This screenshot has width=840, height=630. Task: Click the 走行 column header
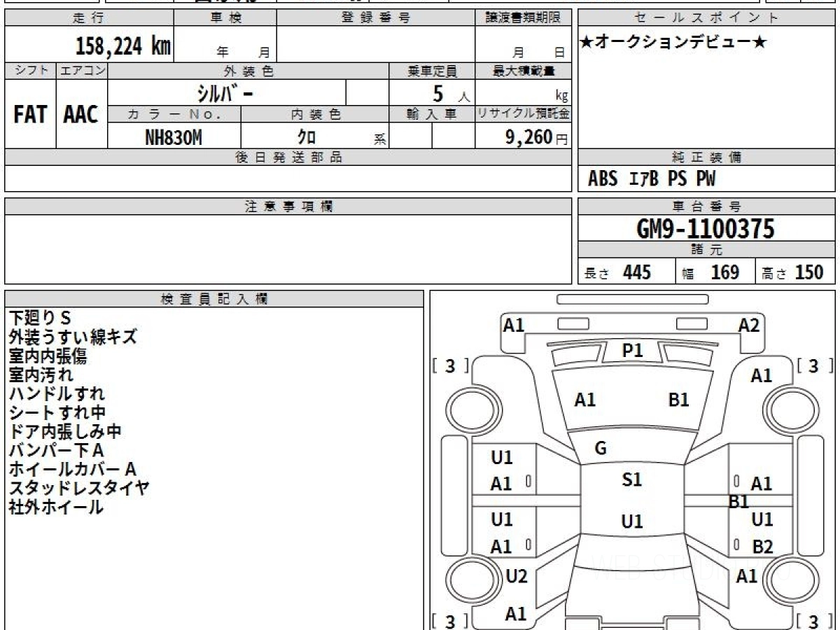pyautogui.click(x=88, y=18)
